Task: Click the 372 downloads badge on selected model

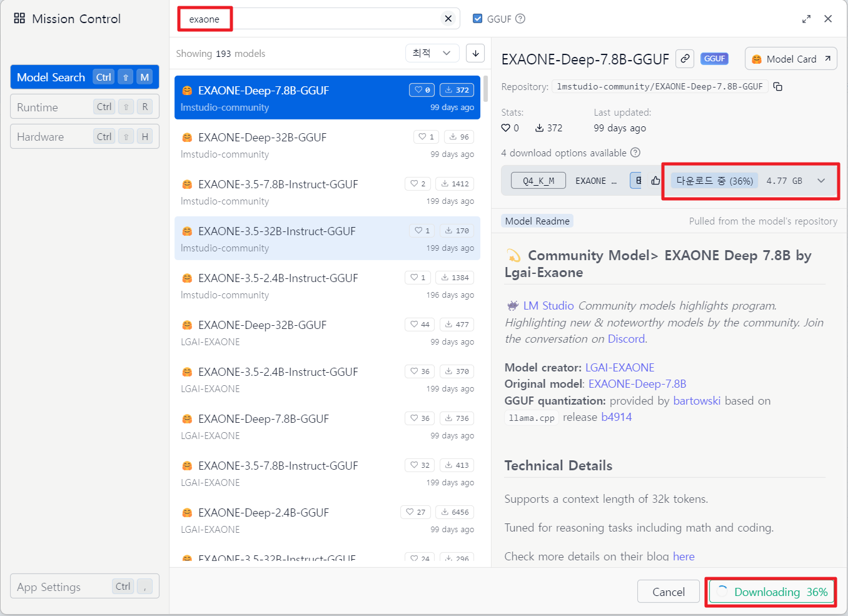Action: point(457,90)
